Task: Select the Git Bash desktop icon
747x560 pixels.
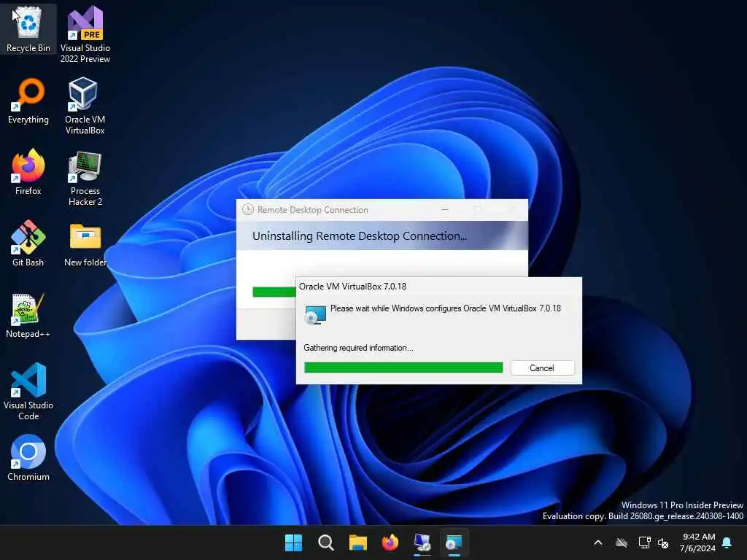Action: [28, 244]
